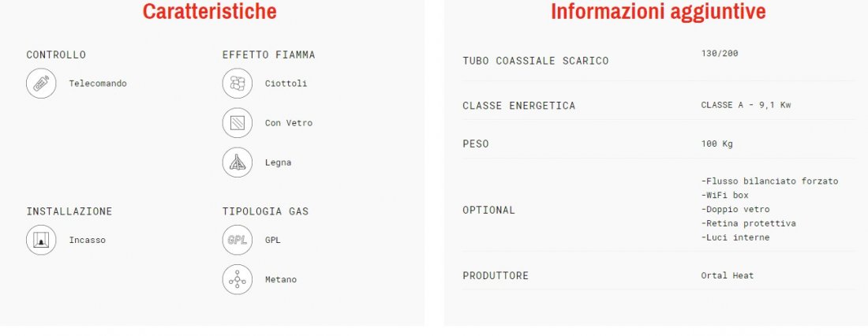Click the WiFi box optional entry
The image size is (868, 336).
[724, 195]
